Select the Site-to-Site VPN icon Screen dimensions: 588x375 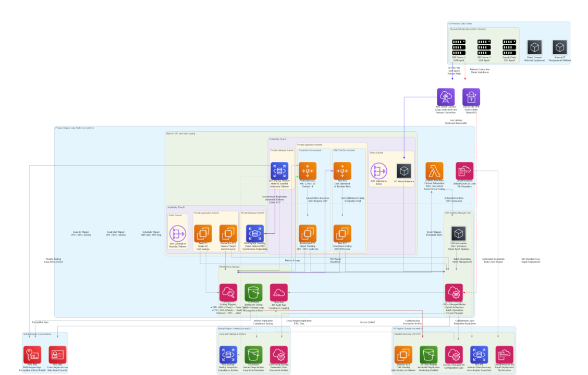click(471, 97)
